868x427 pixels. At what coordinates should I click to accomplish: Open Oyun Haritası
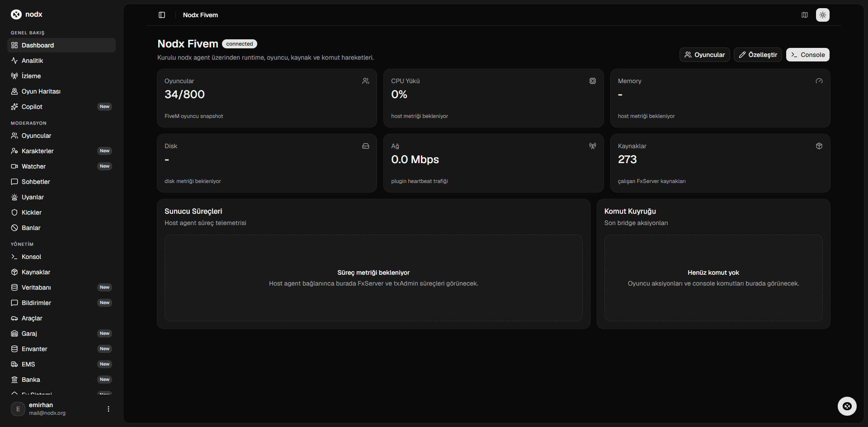tap(61, 91)
